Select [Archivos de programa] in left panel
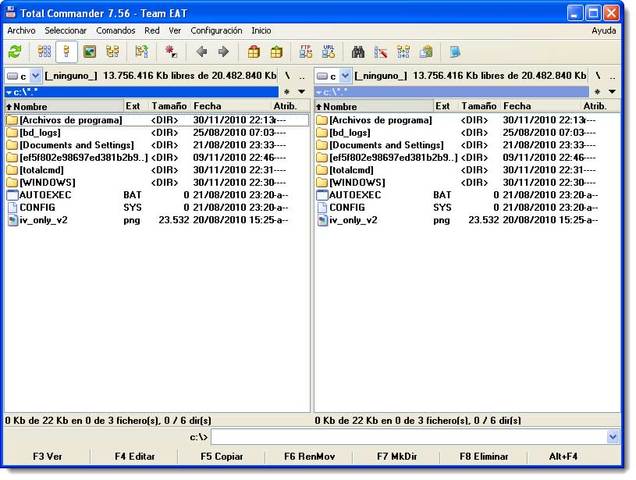Image resolution: width=636 pixels, height=480 pixels. (157, 120)
